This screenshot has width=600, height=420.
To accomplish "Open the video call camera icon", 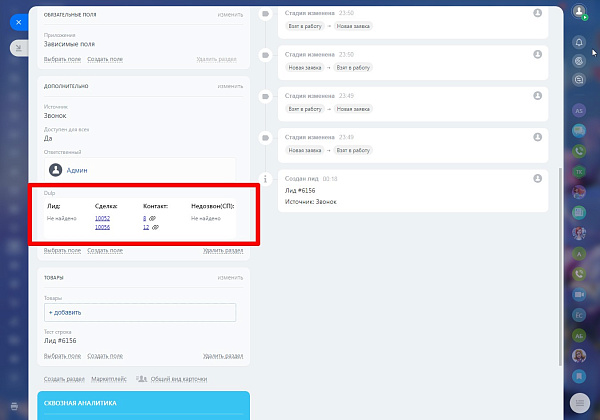I will [579, 295].
